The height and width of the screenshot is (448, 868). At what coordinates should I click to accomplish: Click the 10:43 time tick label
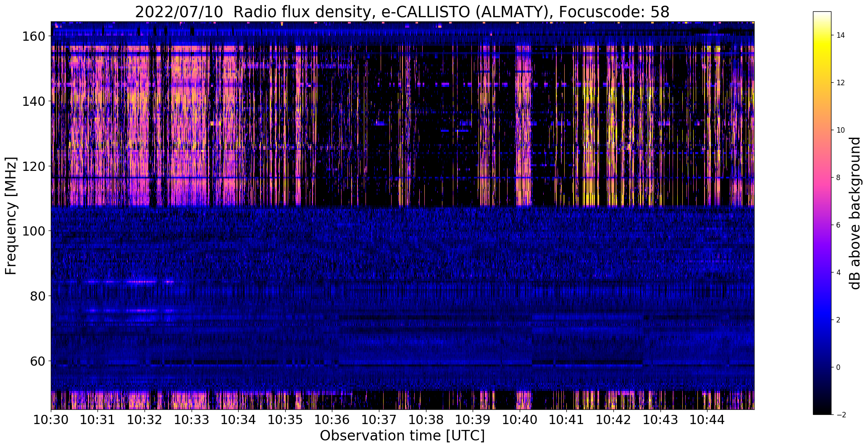pos(660,419)
